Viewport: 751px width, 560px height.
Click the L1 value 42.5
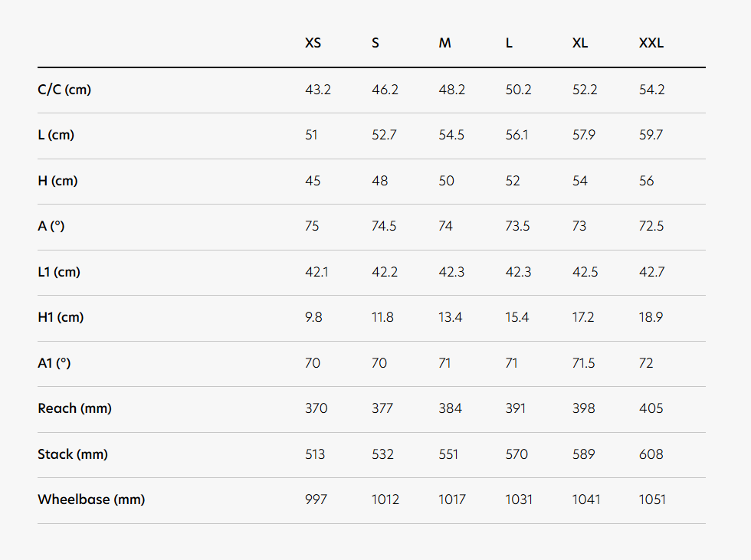point(585,272)
